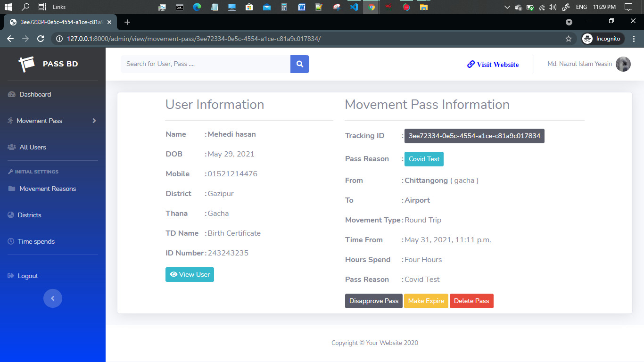Image resolution: width=644 pixels, height=362 pixels.
Task: Click the site information icon in address bar
Action: (59, 39)
